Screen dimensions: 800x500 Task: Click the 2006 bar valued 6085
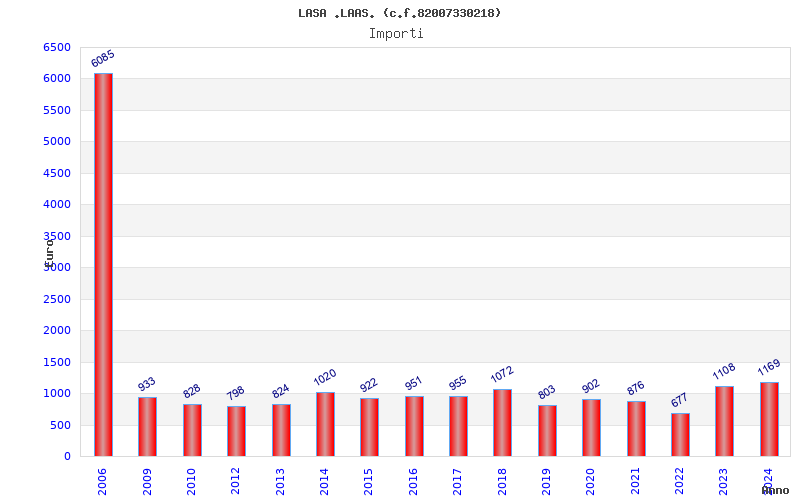coord(103,265)
